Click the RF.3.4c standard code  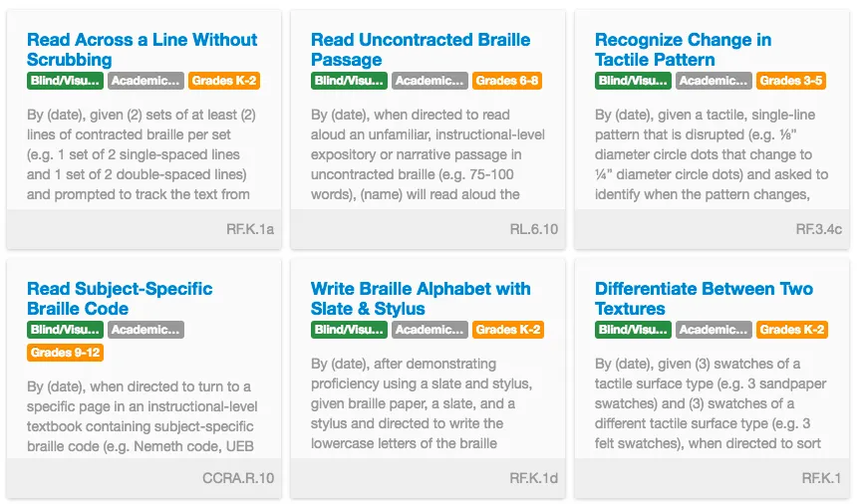[x=818, y=229]
